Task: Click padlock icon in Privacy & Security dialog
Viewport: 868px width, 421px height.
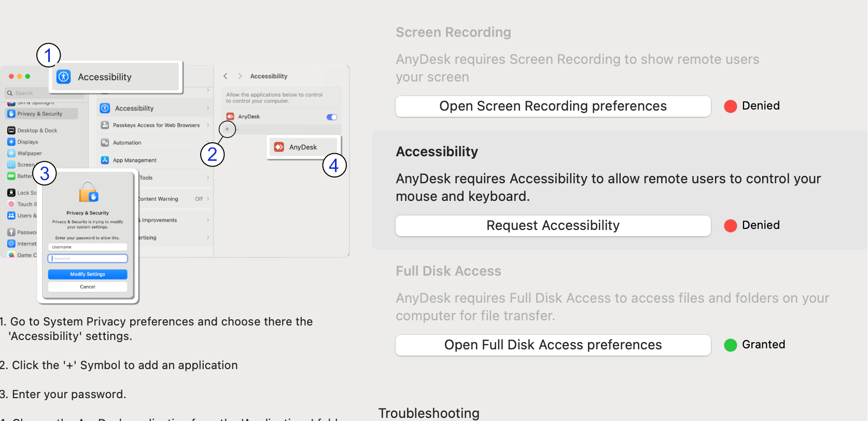Action: 88,192
